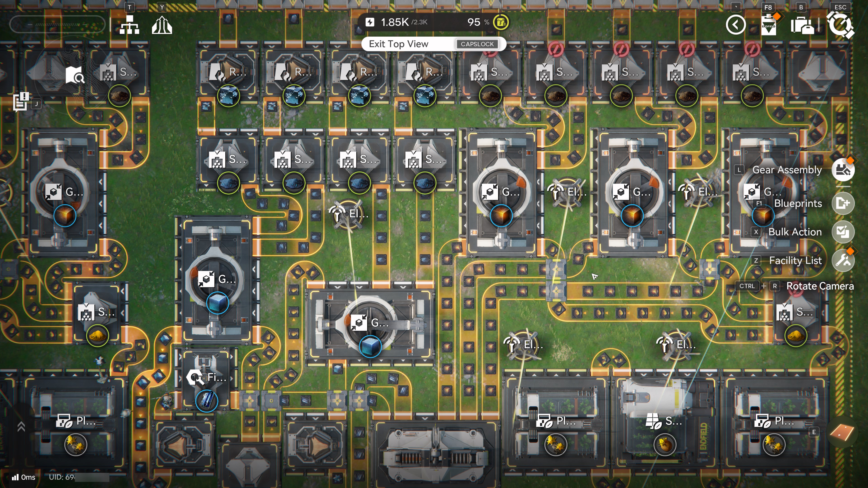868x488 pixels.
Task: Toggle Exit Top View with CAPSLOCK button
Action: 477,44
